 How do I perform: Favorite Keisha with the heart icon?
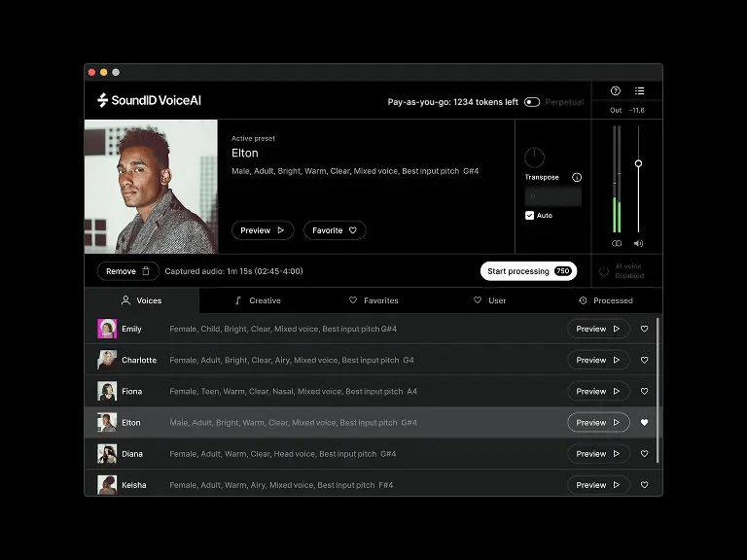[644, 485]
